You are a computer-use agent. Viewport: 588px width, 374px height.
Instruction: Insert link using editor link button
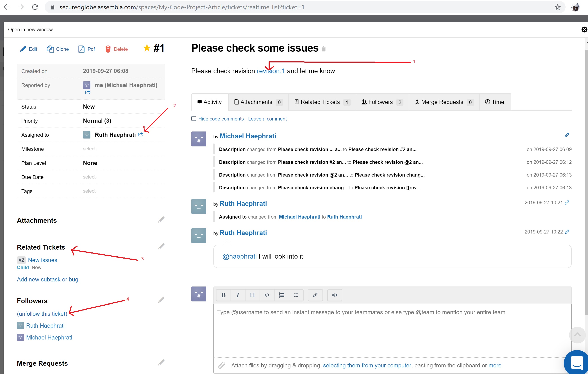(x=315, y=295)
